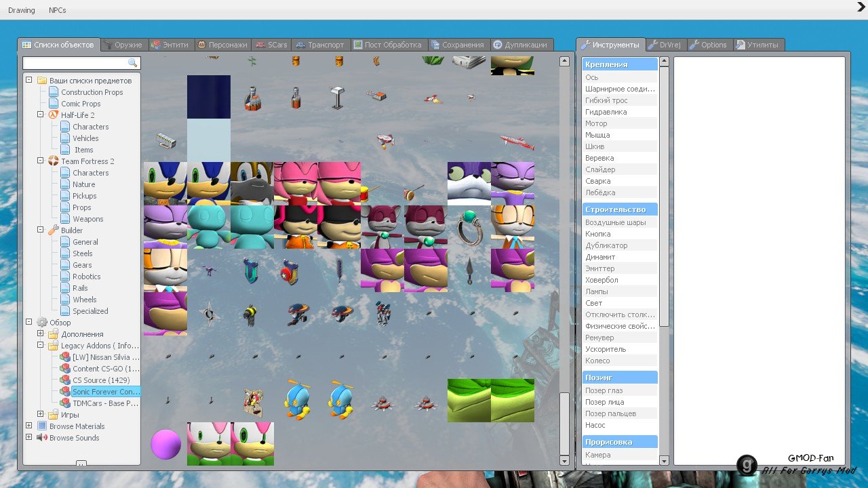Open the Персонажи tab
The width and height of the screenshot is (868, 488).
222,45
